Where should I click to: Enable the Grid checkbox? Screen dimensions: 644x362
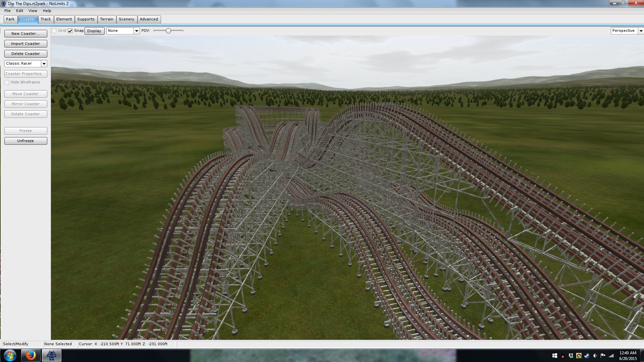click(54, 31)
